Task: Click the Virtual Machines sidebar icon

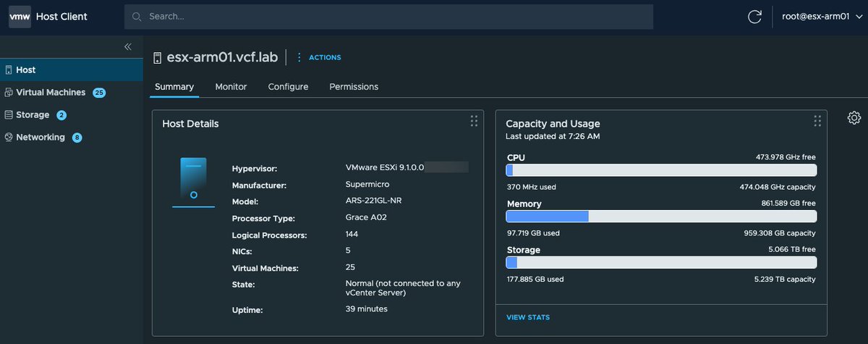Action: click(9, 93)
